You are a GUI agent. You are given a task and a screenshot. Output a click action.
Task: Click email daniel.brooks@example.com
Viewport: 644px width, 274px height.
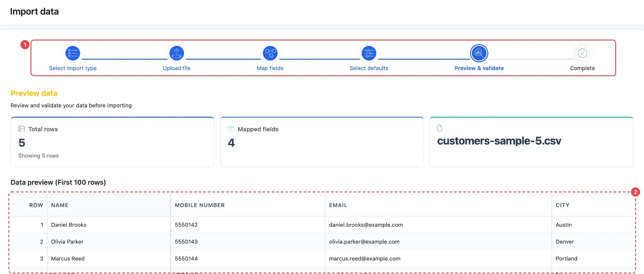pos(366,225)
